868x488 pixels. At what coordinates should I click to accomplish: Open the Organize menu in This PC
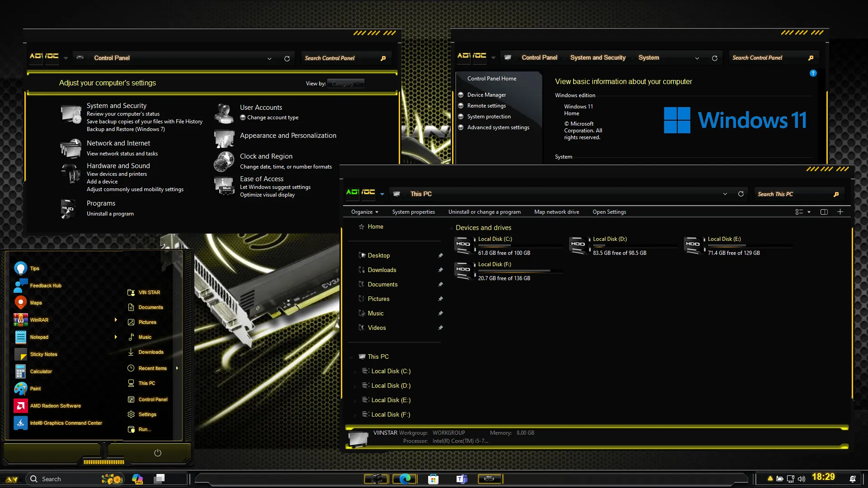[x=364, y=211]
